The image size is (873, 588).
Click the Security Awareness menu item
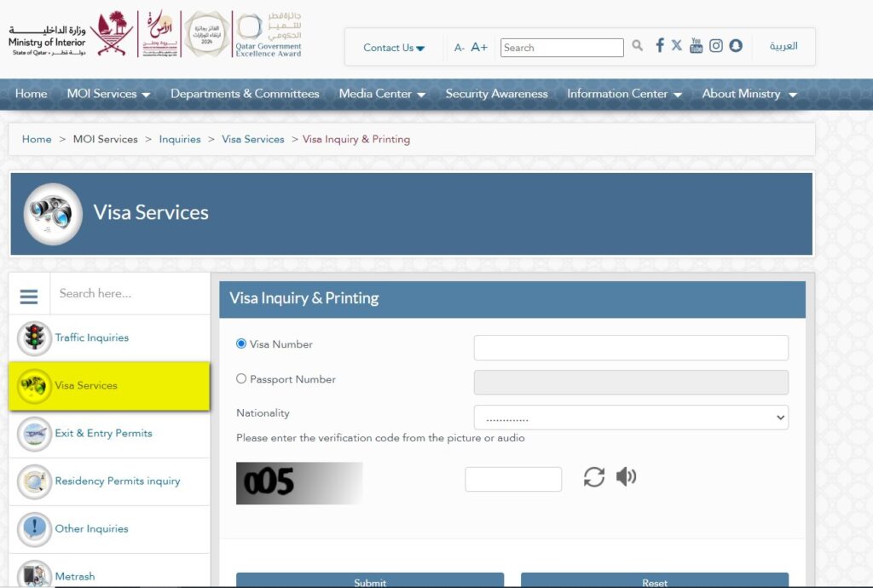click(497, 95)
